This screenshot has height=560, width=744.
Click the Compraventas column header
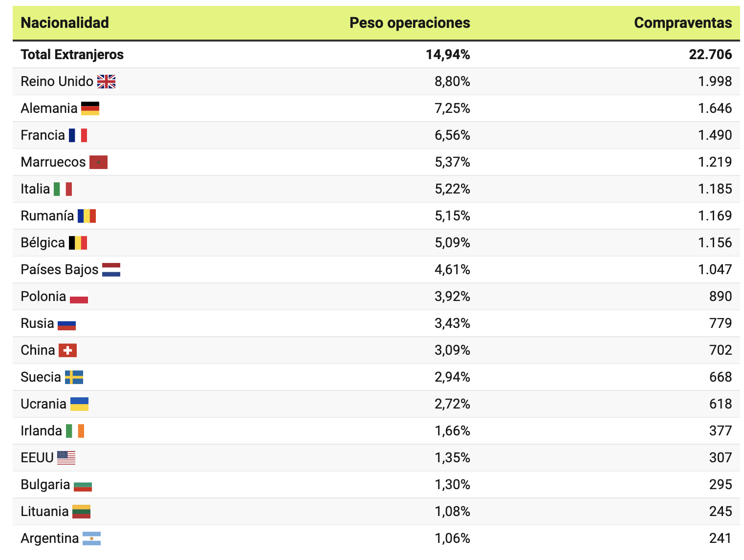[683, 23]
